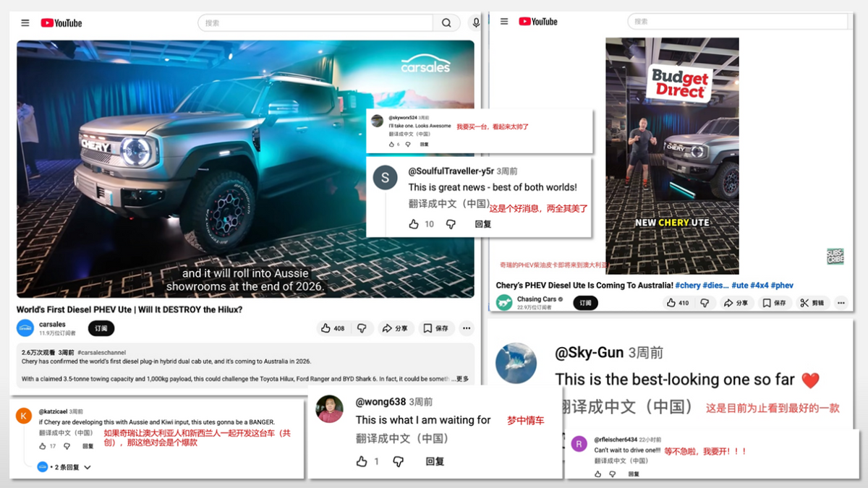The height and width of the screenshot is (488, 868).
Task: Click the voice search microphone icon
Action: click(x=475, y=23)
